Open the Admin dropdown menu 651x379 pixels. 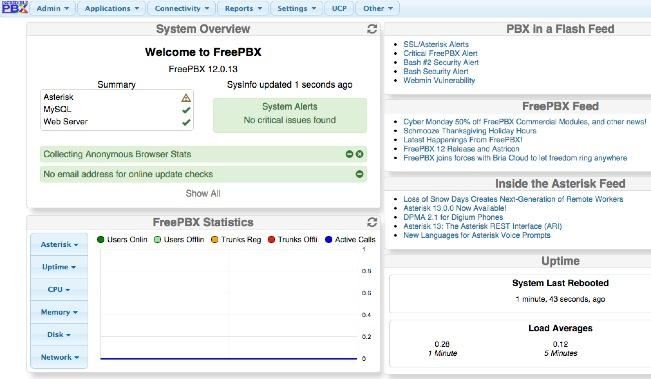(x=52, y=8)
